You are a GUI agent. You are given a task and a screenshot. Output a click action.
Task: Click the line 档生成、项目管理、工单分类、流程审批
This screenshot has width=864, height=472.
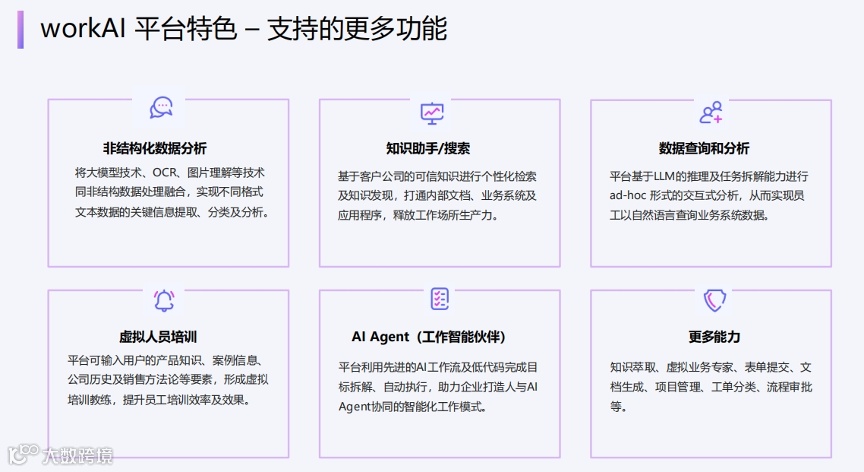point(711,387)
